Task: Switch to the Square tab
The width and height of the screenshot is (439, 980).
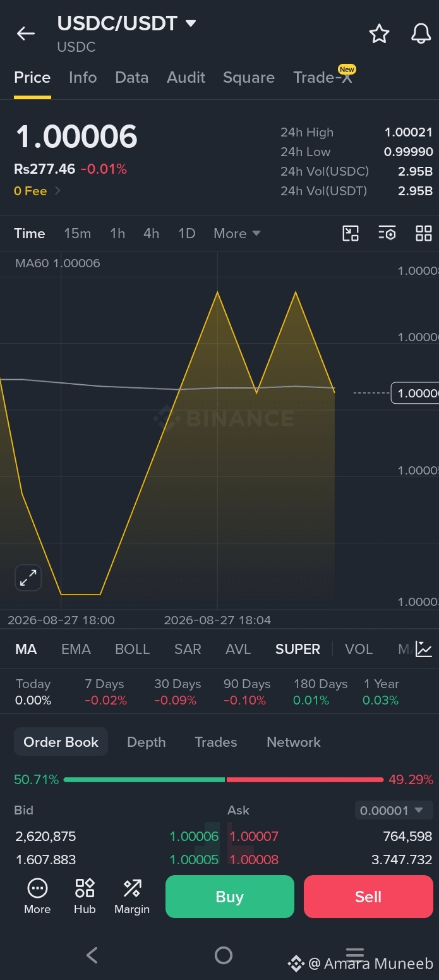Action: pos(249,78)
